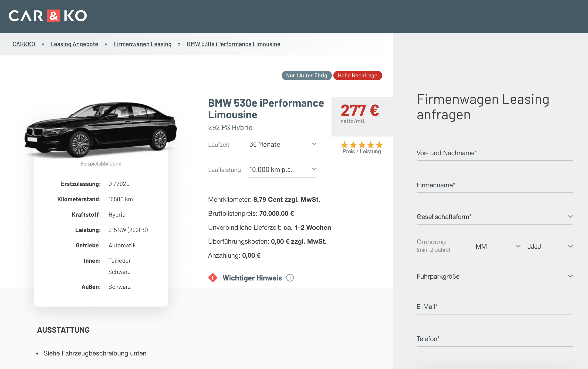This screenshot has width=588, height=369.
Task: Click the Telefon input field
Action: (494, 339)
